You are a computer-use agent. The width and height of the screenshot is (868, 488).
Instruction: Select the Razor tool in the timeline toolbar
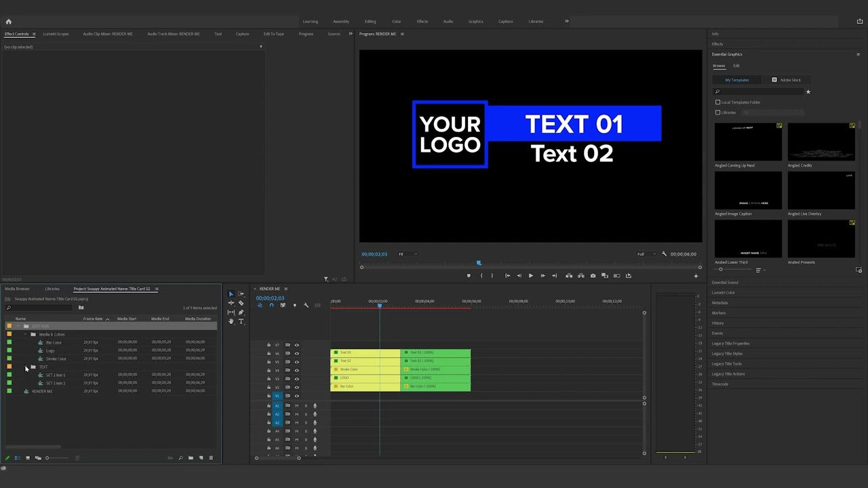pos(241,303)
